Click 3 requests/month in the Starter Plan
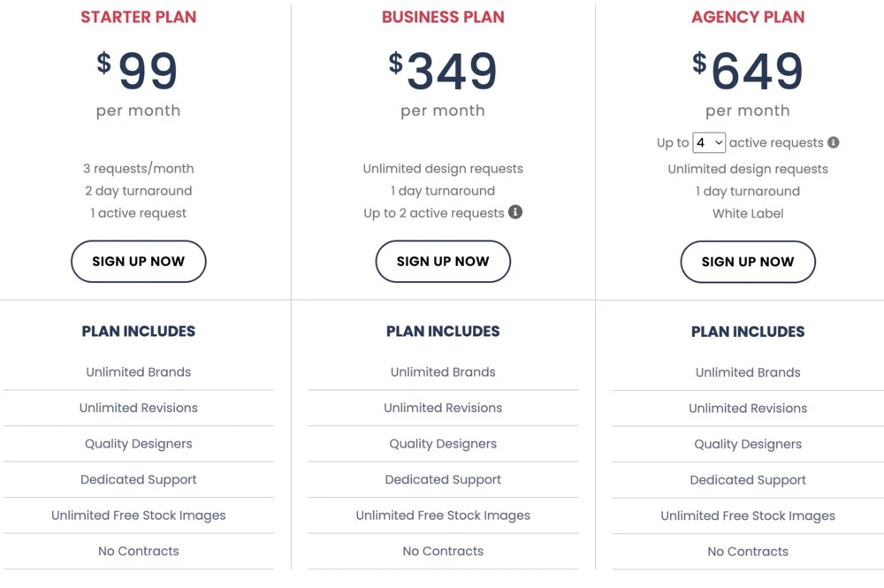Screen dimensions: 884x588 tap(139, 168)
